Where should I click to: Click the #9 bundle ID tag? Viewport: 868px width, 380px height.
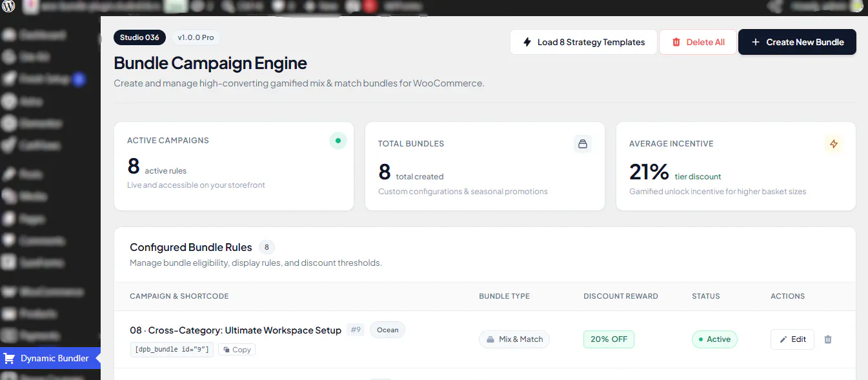tap(356, 330)
